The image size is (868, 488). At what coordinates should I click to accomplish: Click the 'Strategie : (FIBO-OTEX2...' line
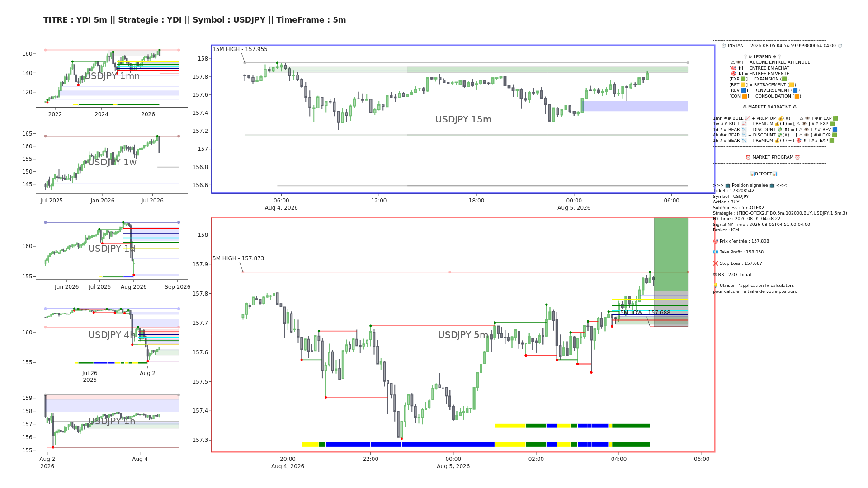[780, 213]
